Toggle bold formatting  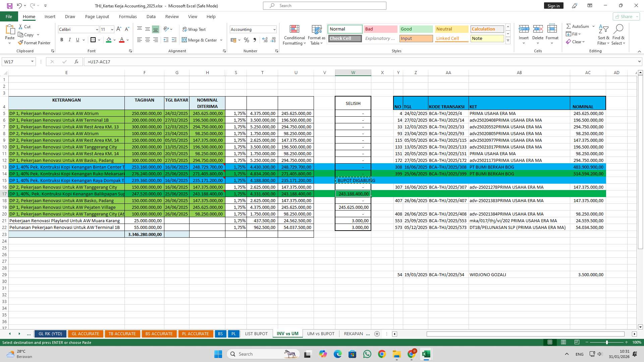62,40
